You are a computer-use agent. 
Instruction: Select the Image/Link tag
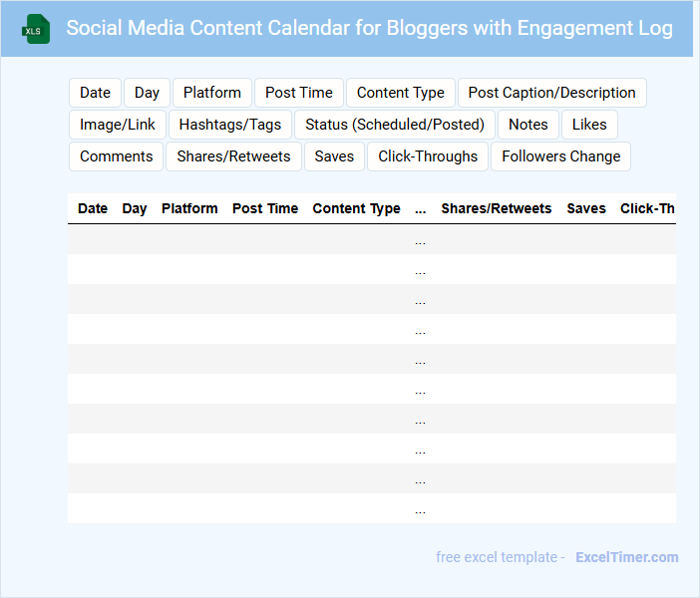[x=118, y=125]
